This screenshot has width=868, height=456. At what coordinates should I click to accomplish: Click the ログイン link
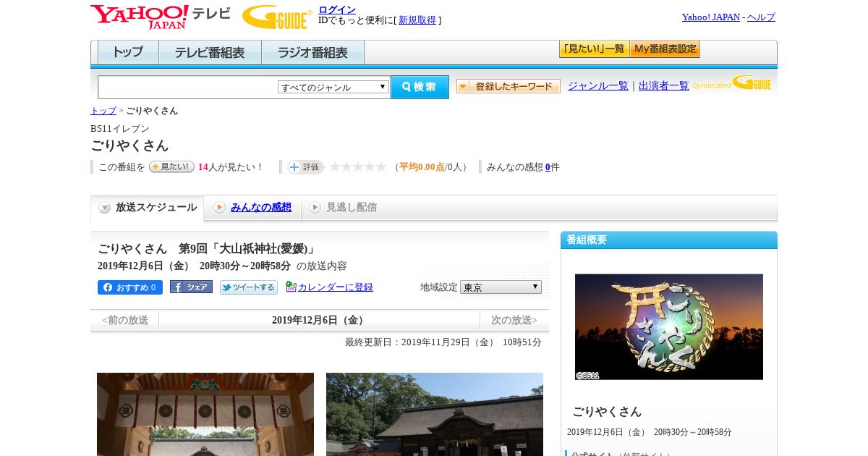tap(337, 9)
